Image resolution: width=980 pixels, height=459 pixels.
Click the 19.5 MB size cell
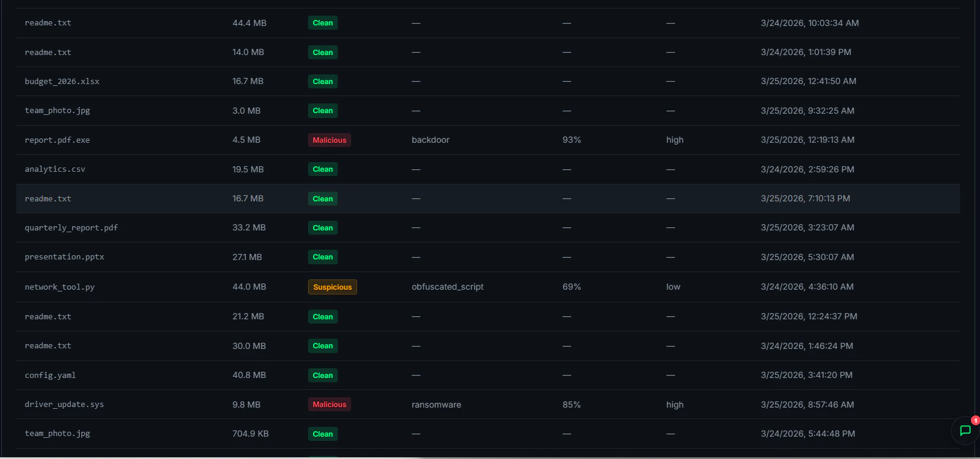coord(248,169)
